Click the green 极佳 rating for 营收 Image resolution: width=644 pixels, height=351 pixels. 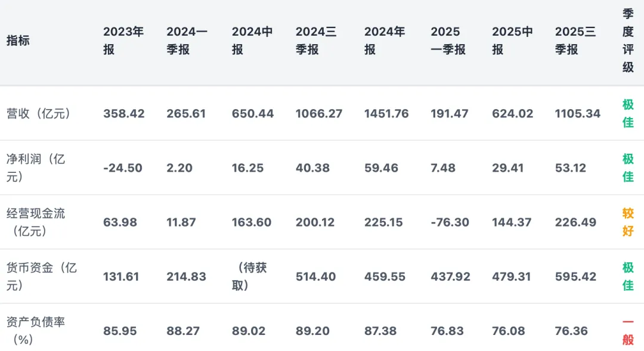coord(628,113)
